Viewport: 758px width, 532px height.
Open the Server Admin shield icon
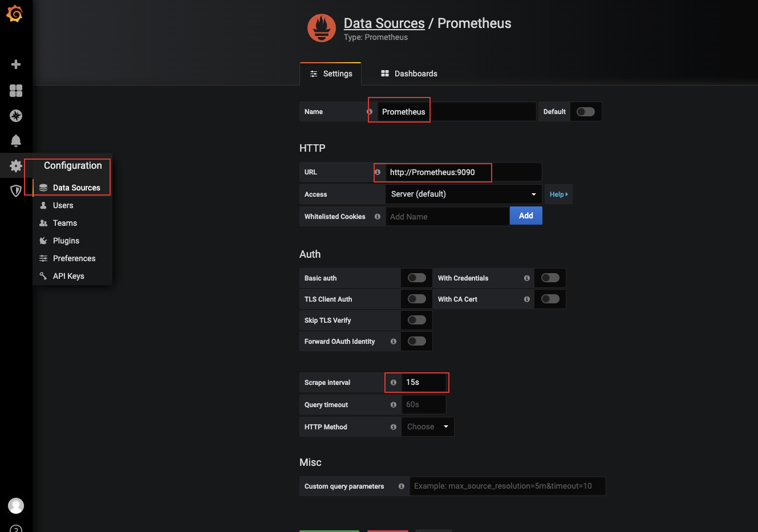coord(16,191)
